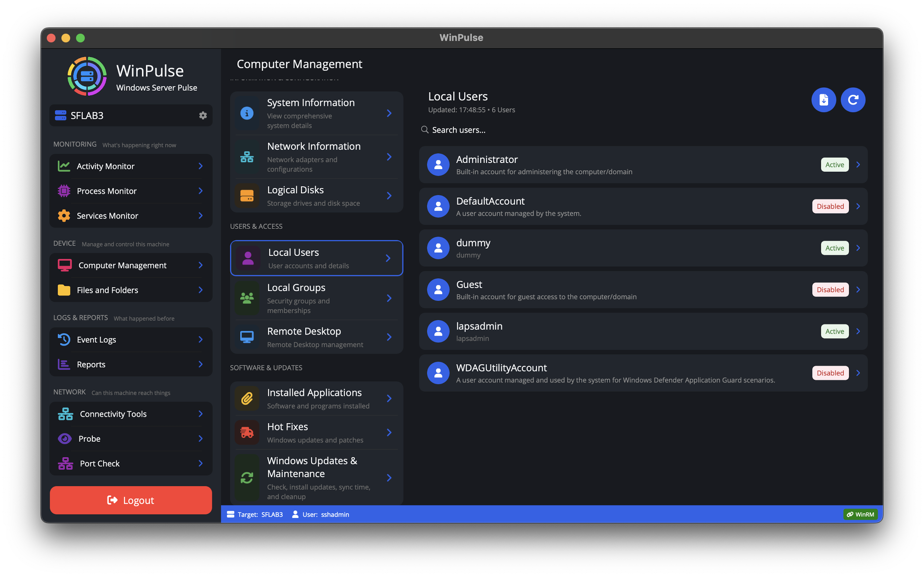Screen dimensions: 924x577
Task: Click the export document icon near Local Users
Action: (x=824, y=99)
